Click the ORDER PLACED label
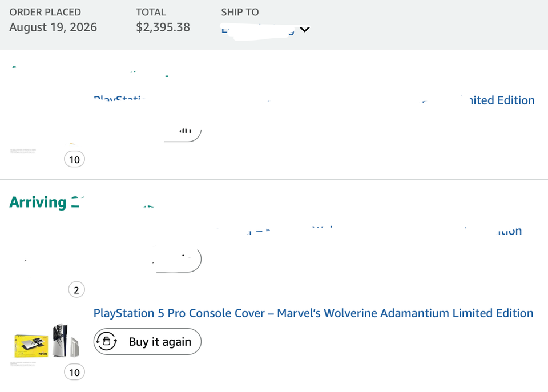Image resolution: width=548 pixels, height=392 pixels. tap(45, 12)
